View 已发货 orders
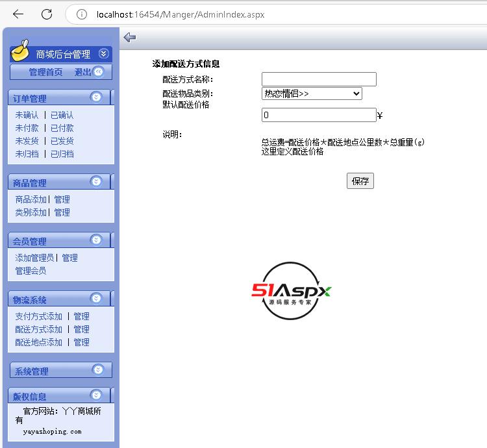487x448 pixels. click(x=62, y=142)
